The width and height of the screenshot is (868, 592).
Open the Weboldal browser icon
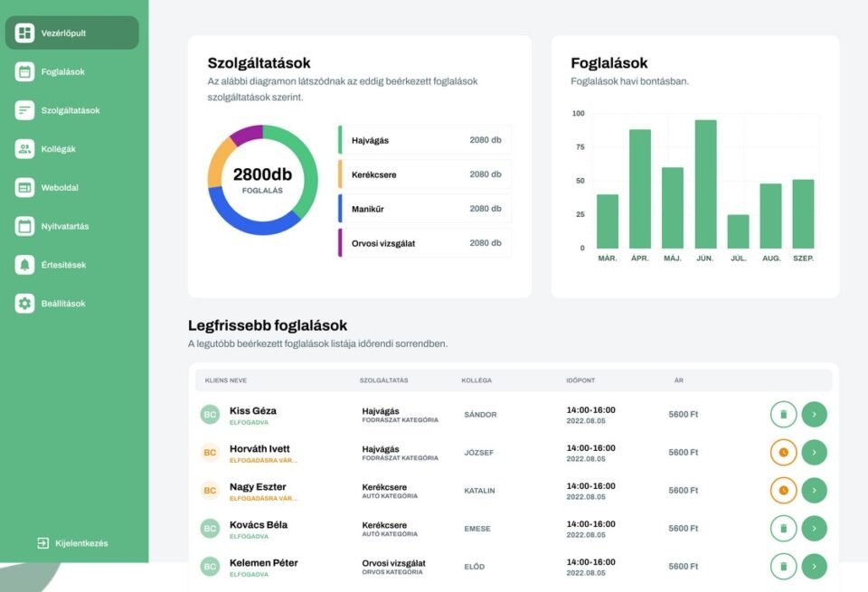tap(24, 188)
